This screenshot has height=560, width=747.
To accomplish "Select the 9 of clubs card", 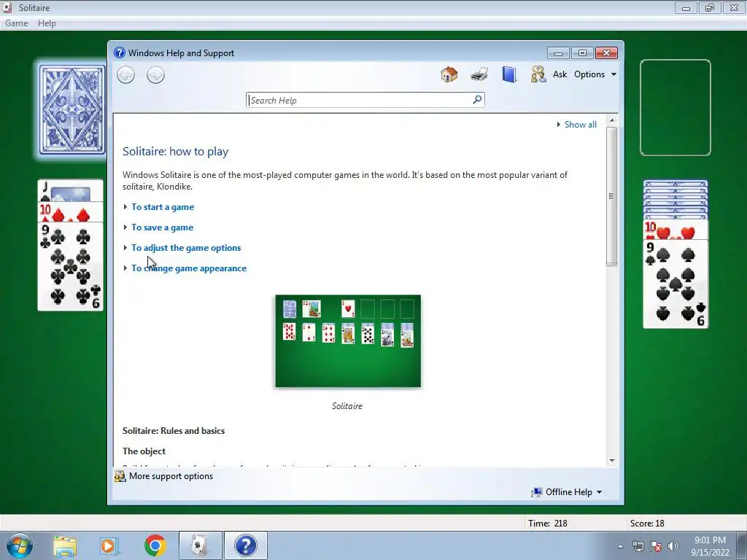I will tap(71, 267).
